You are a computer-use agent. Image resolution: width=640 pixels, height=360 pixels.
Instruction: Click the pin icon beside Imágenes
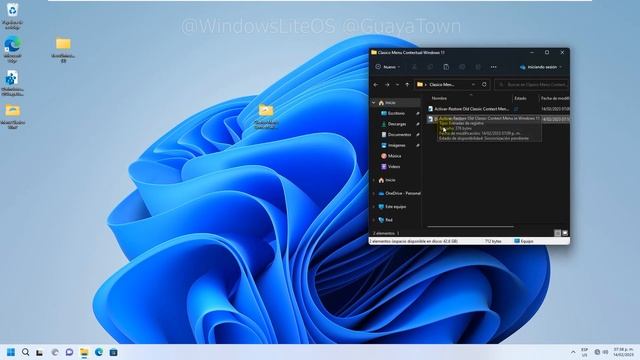point(418,145)
